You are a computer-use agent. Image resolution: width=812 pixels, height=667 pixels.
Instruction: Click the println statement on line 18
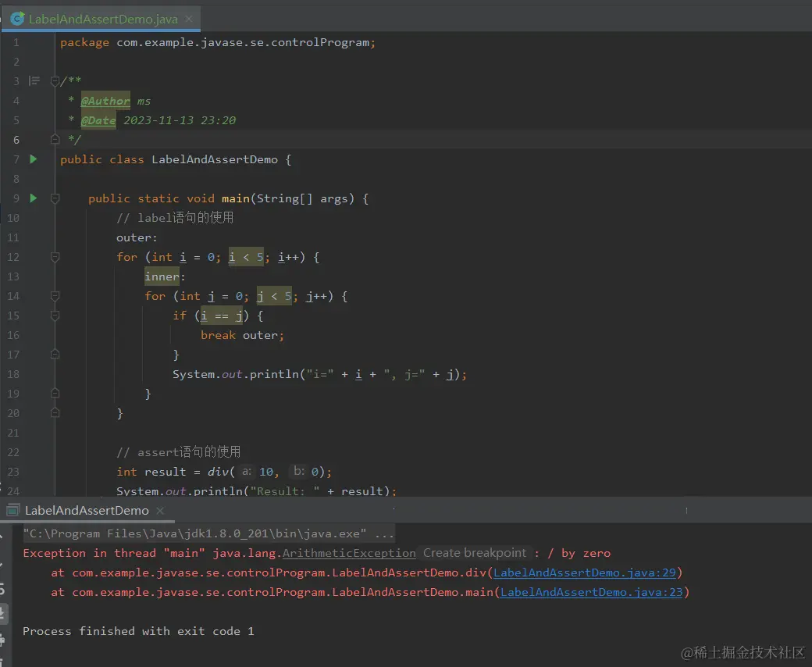319,374
